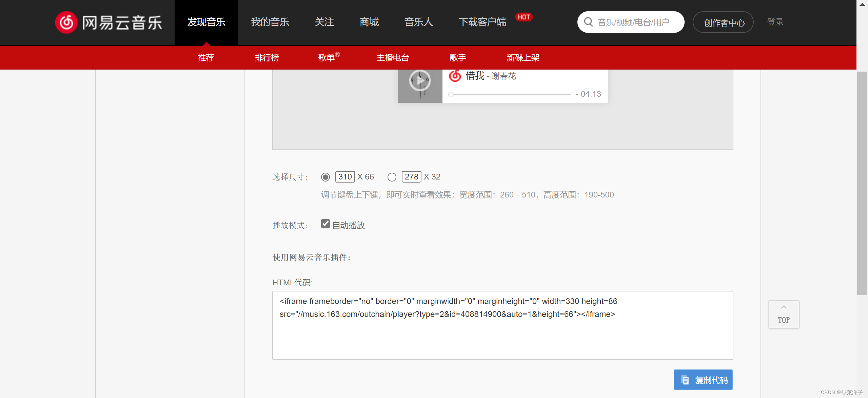The height and width of the screenshot is (398, 868).
Task: Click the TOP back-to-top arrow button
Action: (784, 315)
